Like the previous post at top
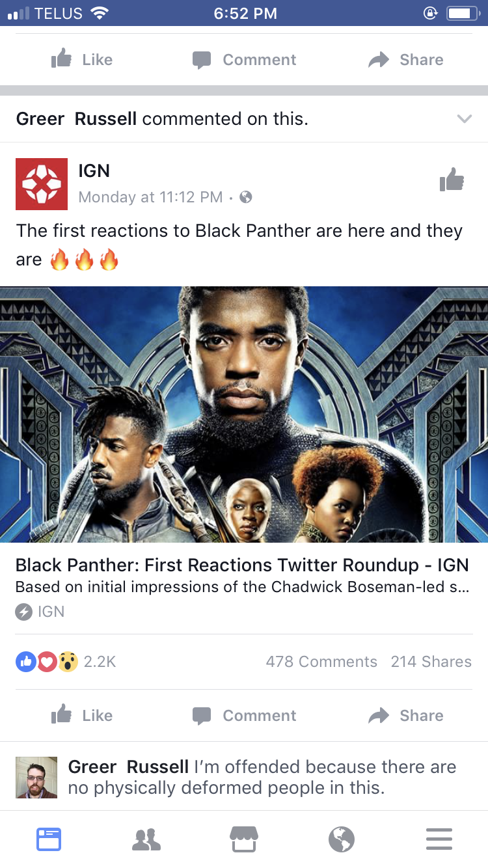The image size is (488, 868). 82,60
